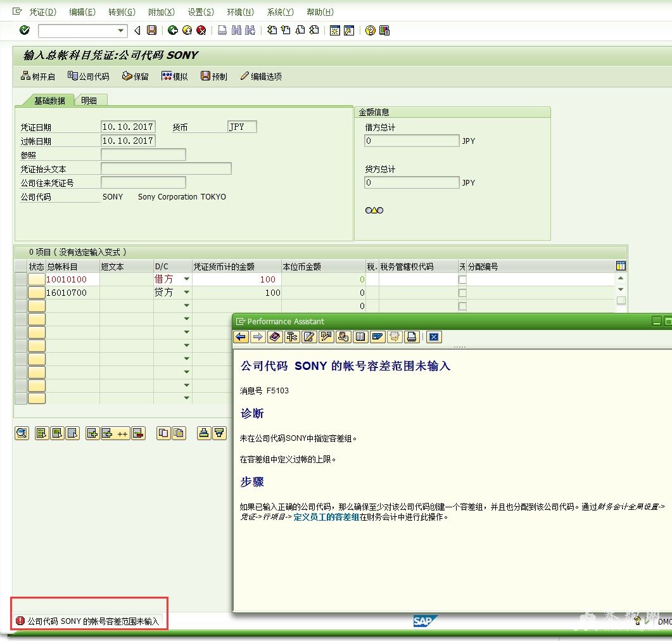Click the yellow Help question mark icon
Image resolution: width=672 pixels, height=641 pixels.
tap(371, 30)
